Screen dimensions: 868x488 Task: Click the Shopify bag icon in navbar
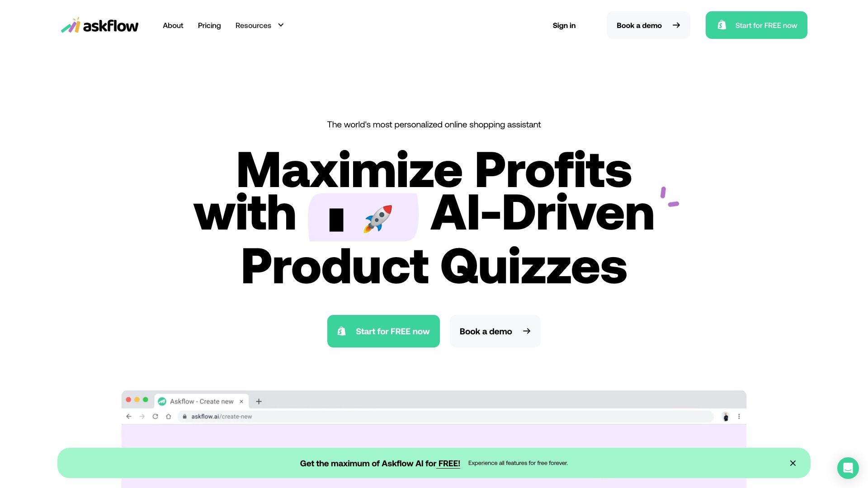[722, 24]
